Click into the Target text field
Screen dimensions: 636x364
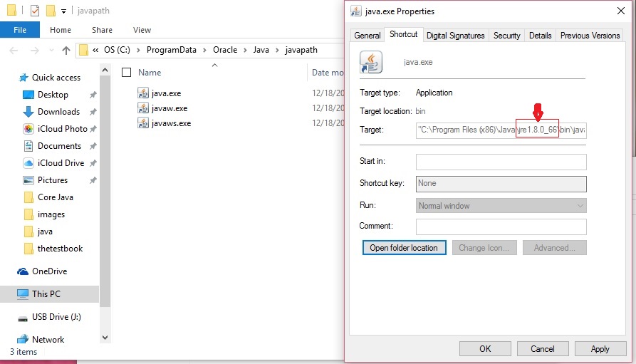501,130
